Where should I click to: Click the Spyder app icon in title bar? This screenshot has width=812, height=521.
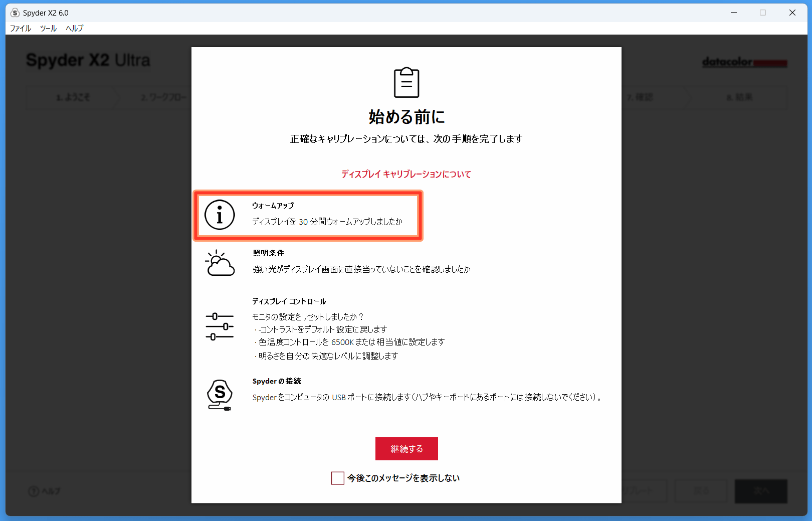[15, 13]
